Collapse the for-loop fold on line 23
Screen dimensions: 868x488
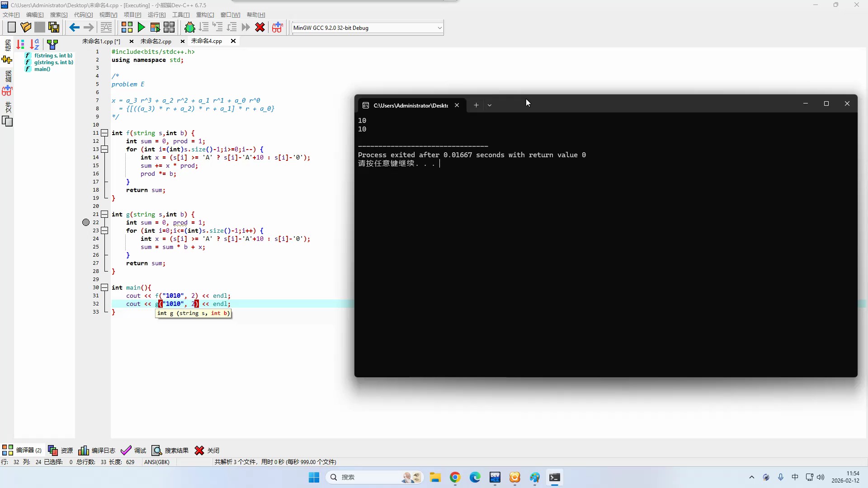[x=104, y=230]
